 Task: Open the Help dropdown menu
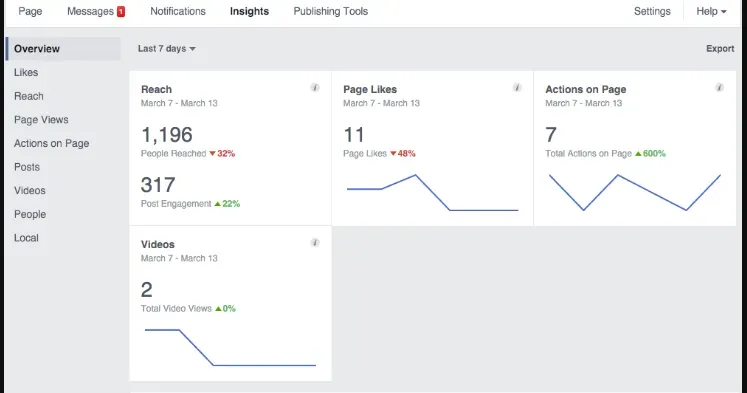tap(711, 11)
